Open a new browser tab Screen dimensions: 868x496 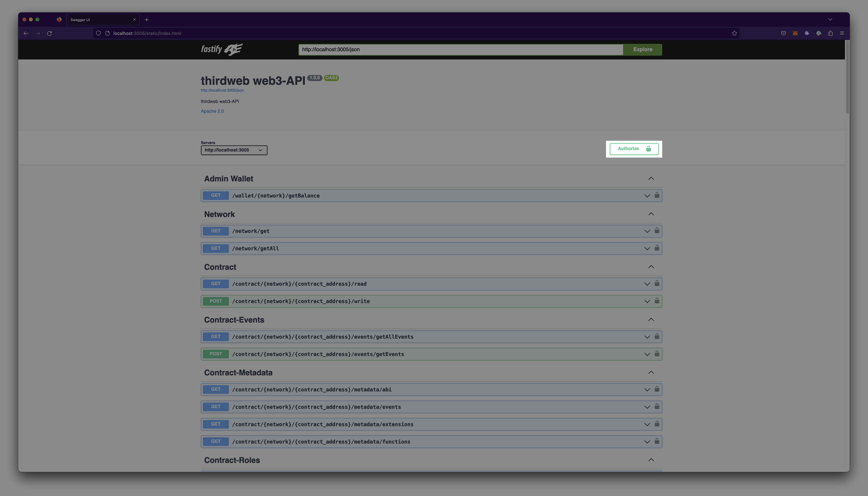pos(147,20)
